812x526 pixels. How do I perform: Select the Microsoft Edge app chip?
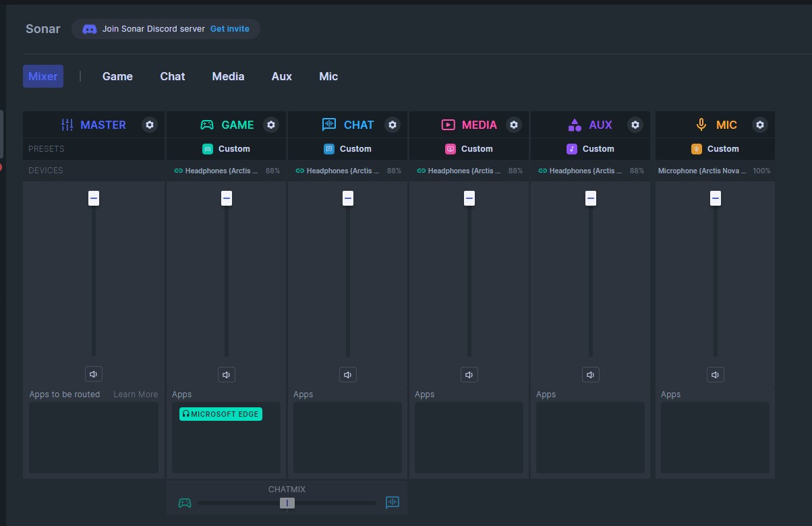[x=221, y=414]
